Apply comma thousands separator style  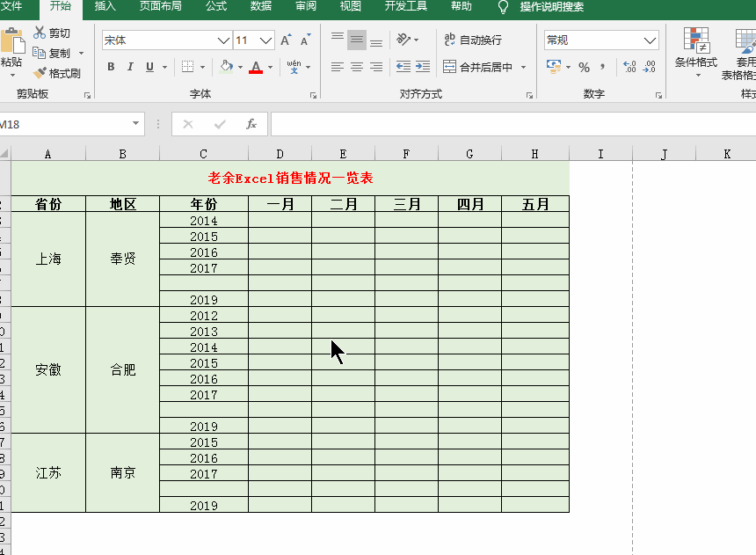pos(603,67)
